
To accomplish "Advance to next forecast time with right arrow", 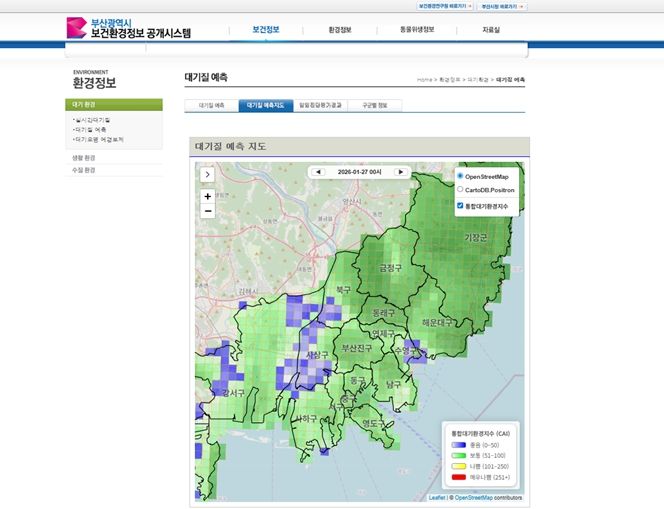I will (400, 172).
